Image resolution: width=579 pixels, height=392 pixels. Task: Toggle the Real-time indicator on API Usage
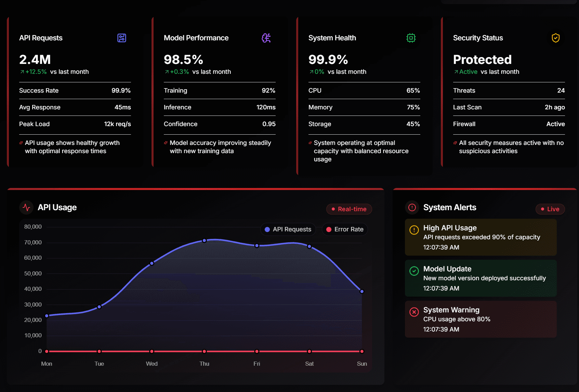(x=349, y=209)
